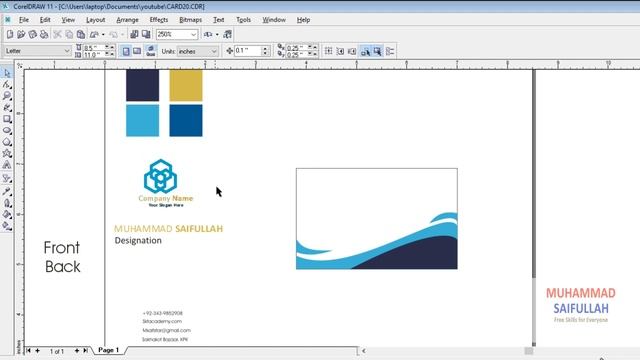The height and width of the screenshot is (360, 640).
Task: Select the Polygon tool
Action: (7, 142)
